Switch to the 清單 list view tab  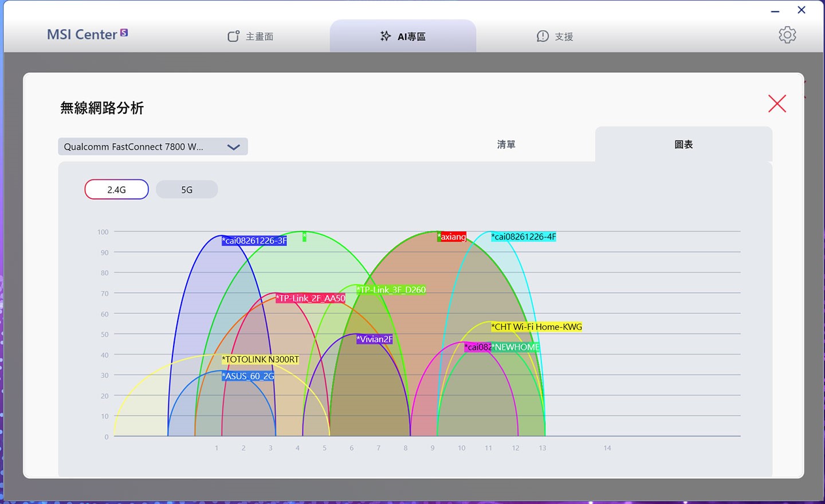click(506, 144)
